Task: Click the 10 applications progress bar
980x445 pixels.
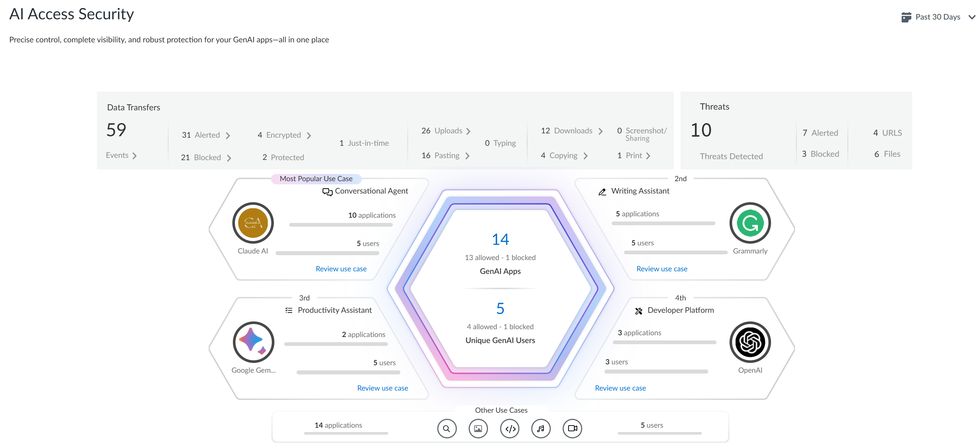Action: point(340,225)
